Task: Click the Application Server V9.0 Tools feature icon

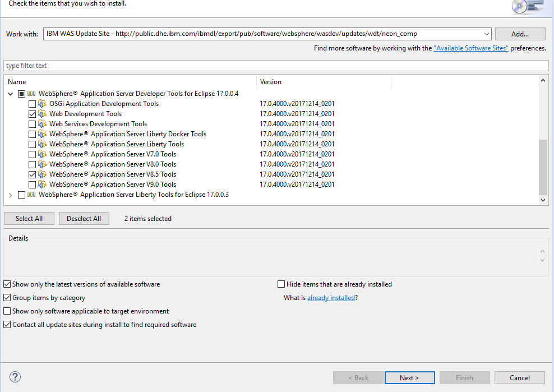Action: point(43,184)
